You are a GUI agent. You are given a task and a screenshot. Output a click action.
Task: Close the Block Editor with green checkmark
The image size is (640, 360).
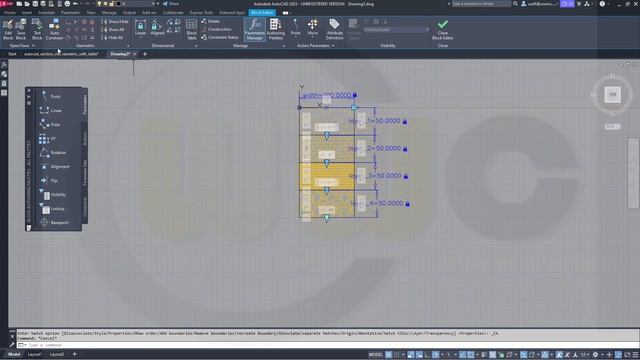(442, 29)
